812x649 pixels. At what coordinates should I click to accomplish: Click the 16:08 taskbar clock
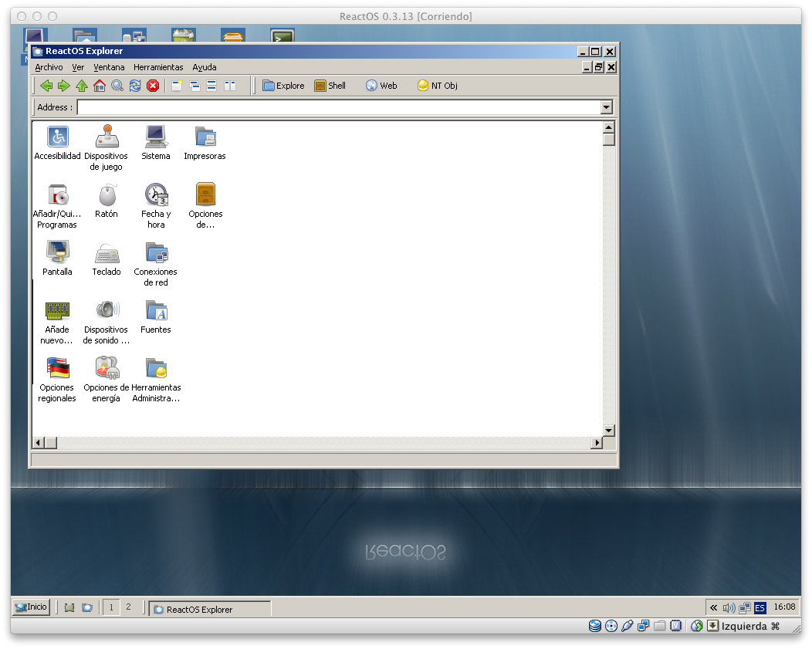click(784, 607)
